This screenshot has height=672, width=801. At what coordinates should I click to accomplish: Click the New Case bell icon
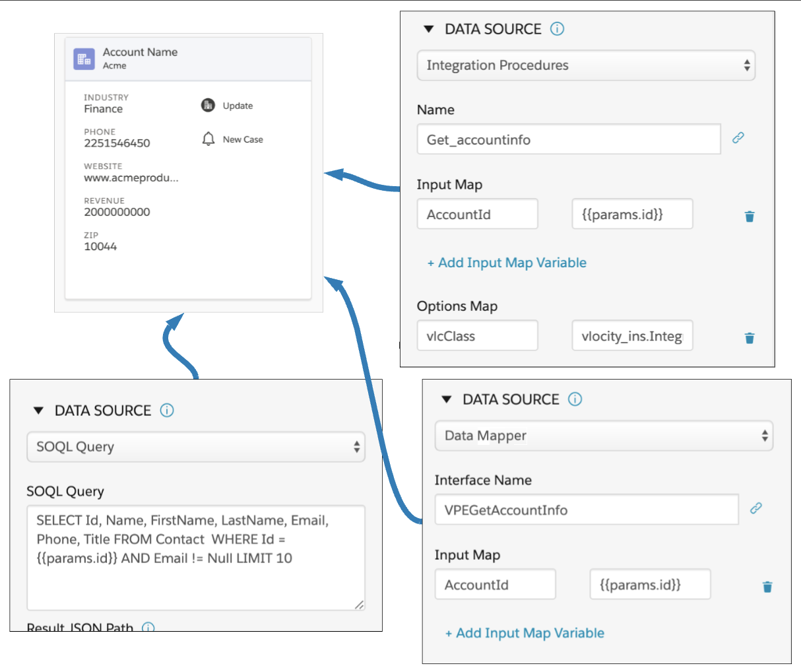tap(208, 139)
